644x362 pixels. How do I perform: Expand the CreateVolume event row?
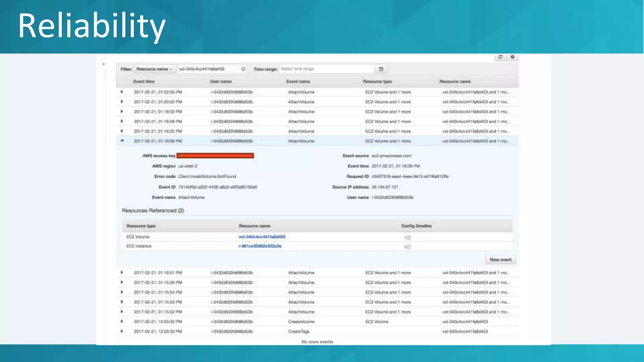(x=122, y=321)
